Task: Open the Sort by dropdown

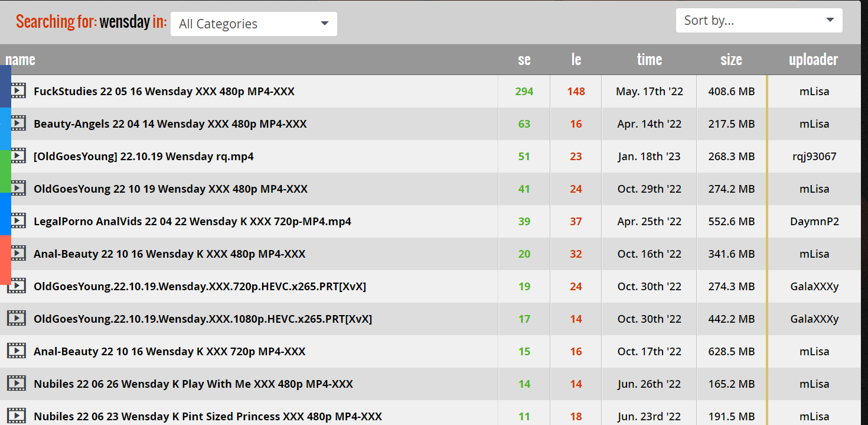Action: [759, 20]
